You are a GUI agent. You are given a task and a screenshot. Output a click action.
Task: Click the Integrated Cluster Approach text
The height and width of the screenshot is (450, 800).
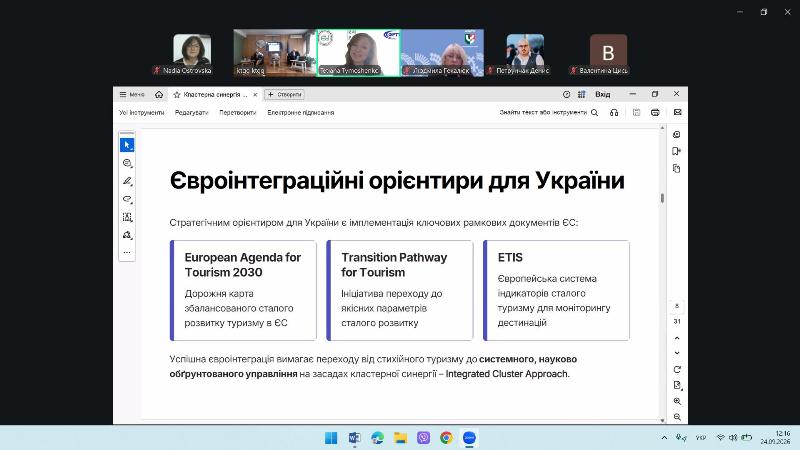[x=507, y=373]
